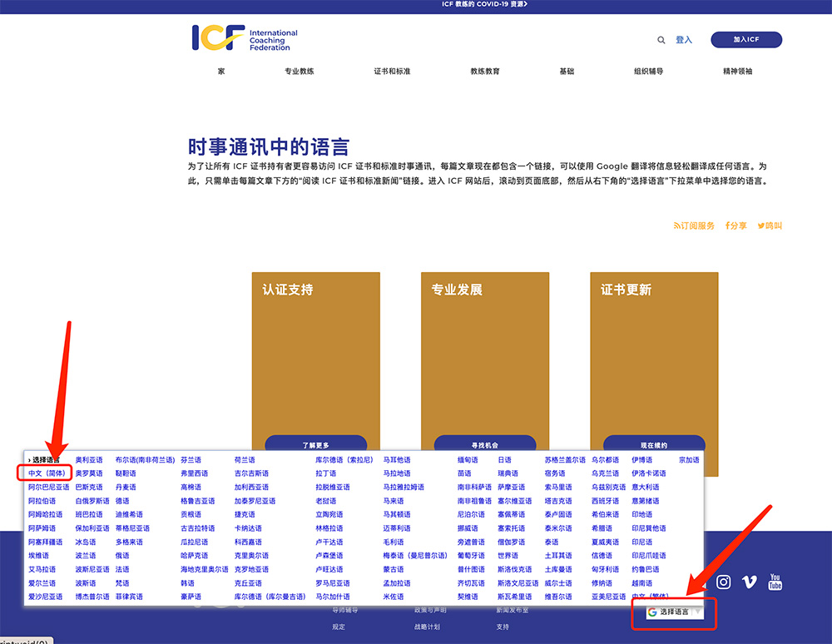Open the Google 选择语言 dropdown

pyautogui.click(x=674, y=612)
